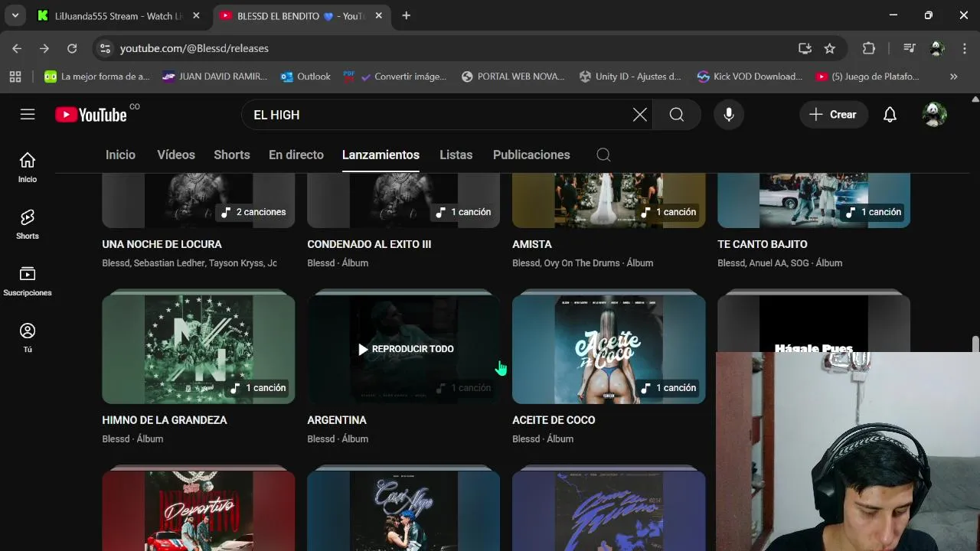Open the Deportivo album thumbnail
The width and height of the screenshot is (980, 551).
[x=198, y=510]
